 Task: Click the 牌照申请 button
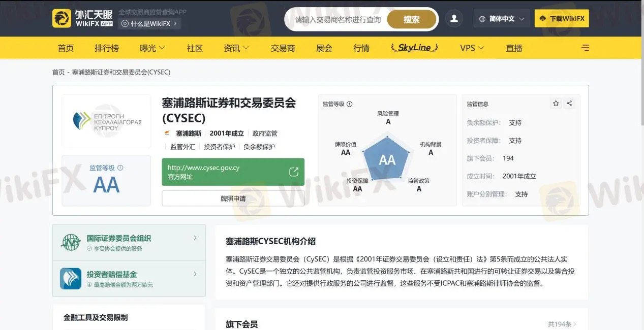(x=233, y=198)
